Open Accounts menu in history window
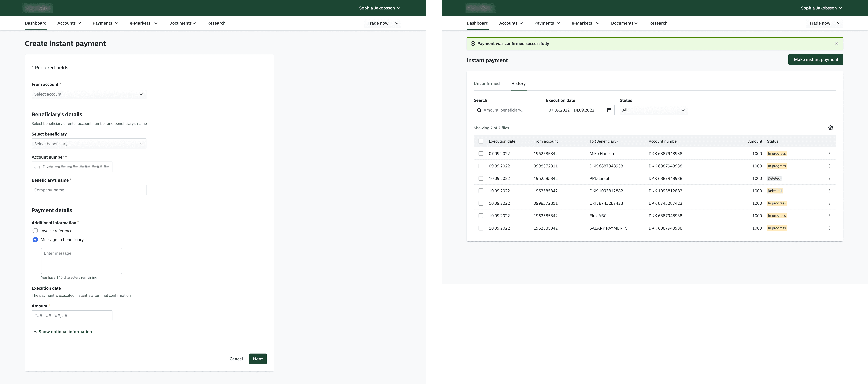The image size is (868, 384). pos(511,23)
